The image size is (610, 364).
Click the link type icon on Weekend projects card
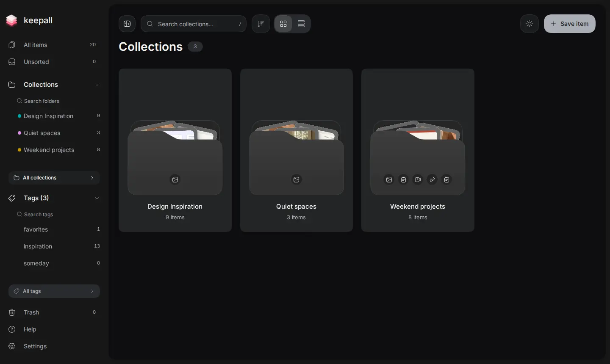click(x=432, y=179)
